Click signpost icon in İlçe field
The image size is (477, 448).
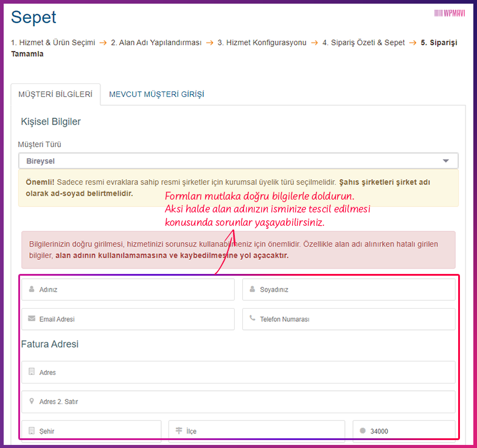(x=179, y=430)
